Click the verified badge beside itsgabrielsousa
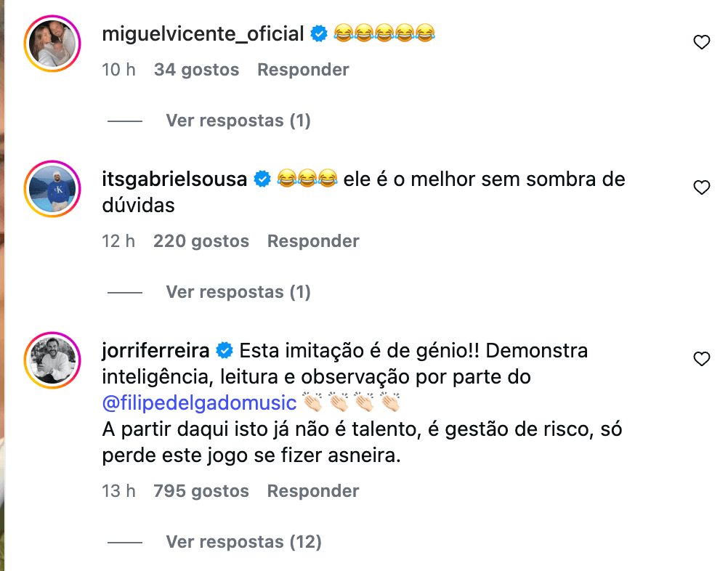Image resolution: width=728 pixels, height=571 pixels. click(x=262, y=179)
